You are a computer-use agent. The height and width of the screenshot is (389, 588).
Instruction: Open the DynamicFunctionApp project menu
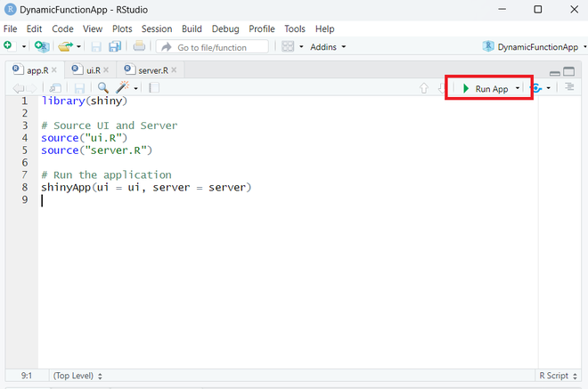tap(535, 47)
